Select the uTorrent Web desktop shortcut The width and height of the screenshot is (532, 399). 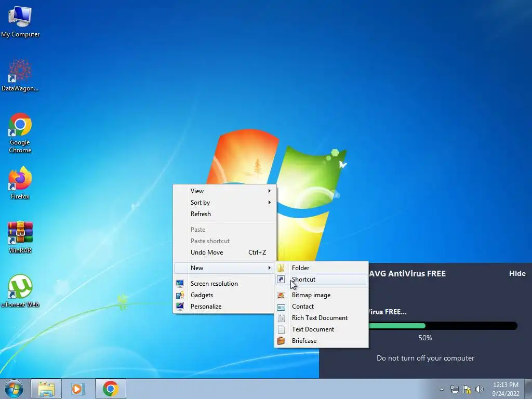click(20, 291)
